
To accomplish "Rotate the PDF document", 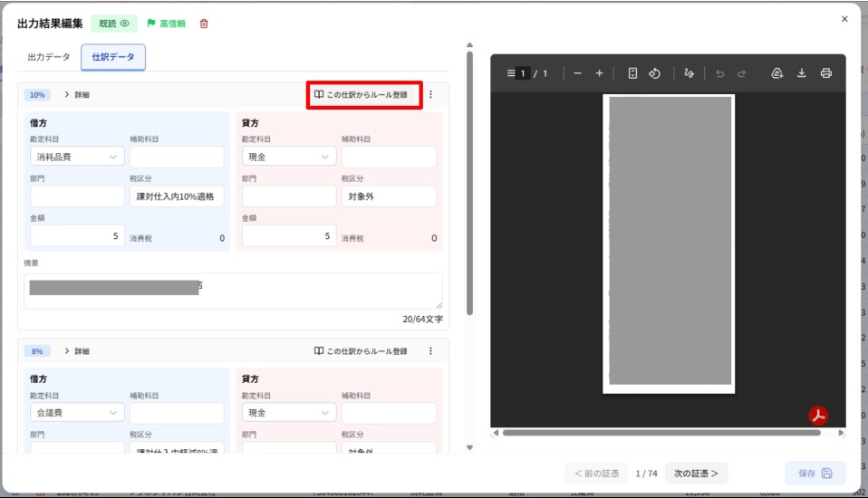I will tap(654, 73).
